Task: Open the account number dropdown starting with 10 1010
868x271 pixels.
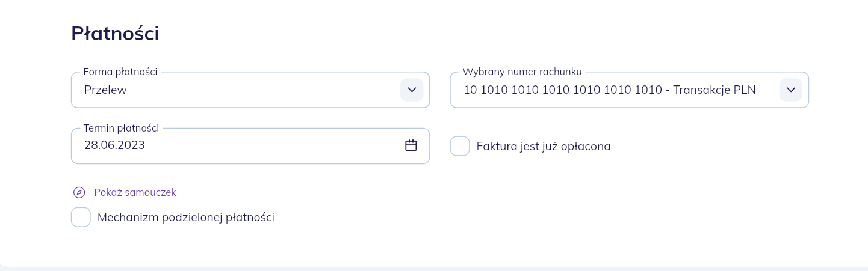Action: click(630, 90)
